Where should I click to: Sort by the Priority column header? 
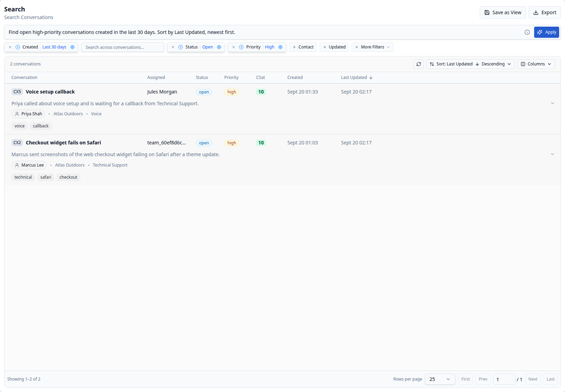coord(231,78)
